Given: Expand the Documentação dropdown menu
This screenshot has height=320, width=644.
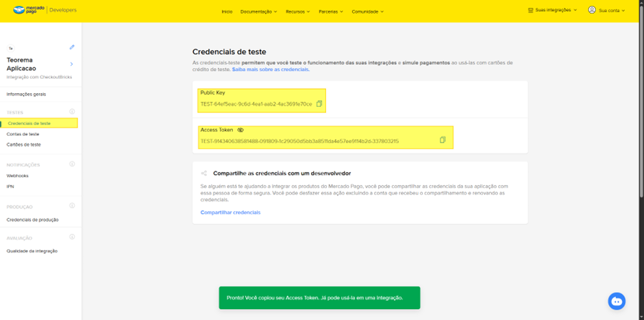Looking at the screenshot, I should pyautogui.click(x=259, y=12).
